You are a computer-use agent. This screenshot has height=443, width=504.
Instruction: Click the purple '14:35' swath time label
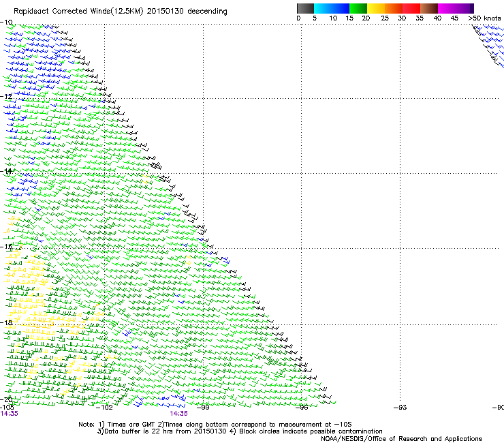[10, 414]
